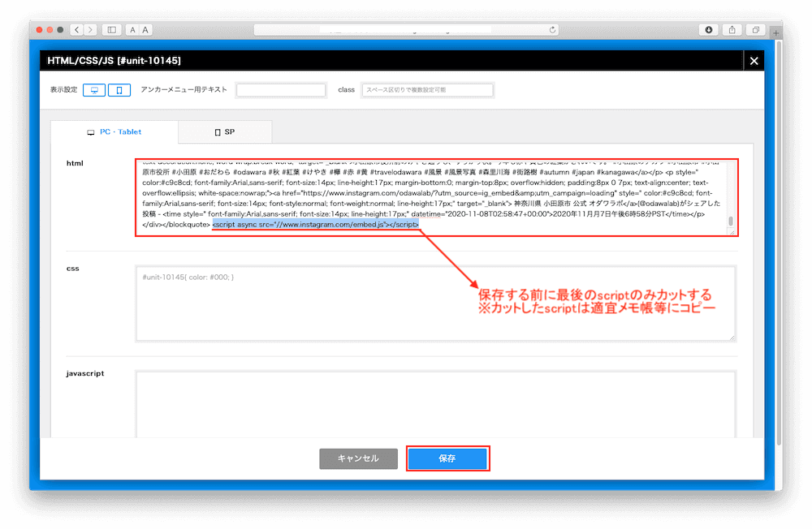
Task: Switch to the SP tab
Action: pyautogui.click(x=225, y=132)
